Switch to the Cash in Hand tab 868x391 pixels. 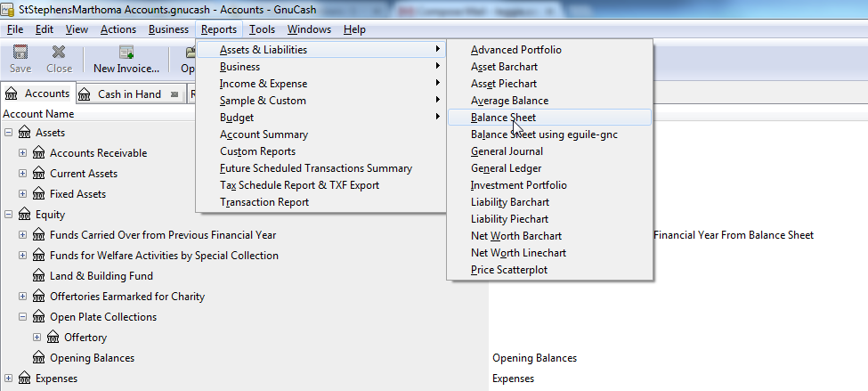(129, 94)
